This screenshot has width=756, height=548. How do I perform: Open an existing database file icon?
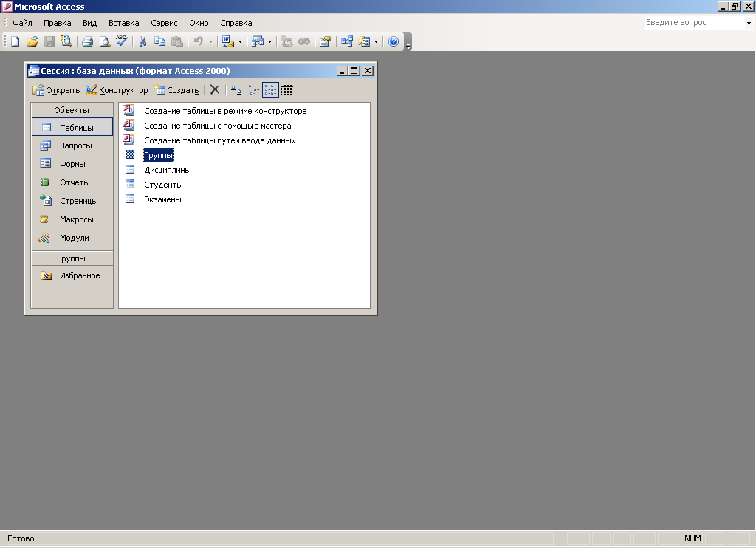click(x=32, y=41)
